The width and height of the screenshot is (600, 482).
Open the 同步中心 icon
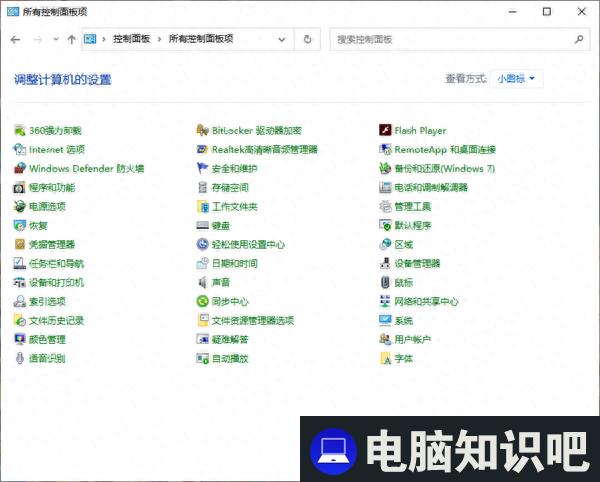tap(202, 301)
